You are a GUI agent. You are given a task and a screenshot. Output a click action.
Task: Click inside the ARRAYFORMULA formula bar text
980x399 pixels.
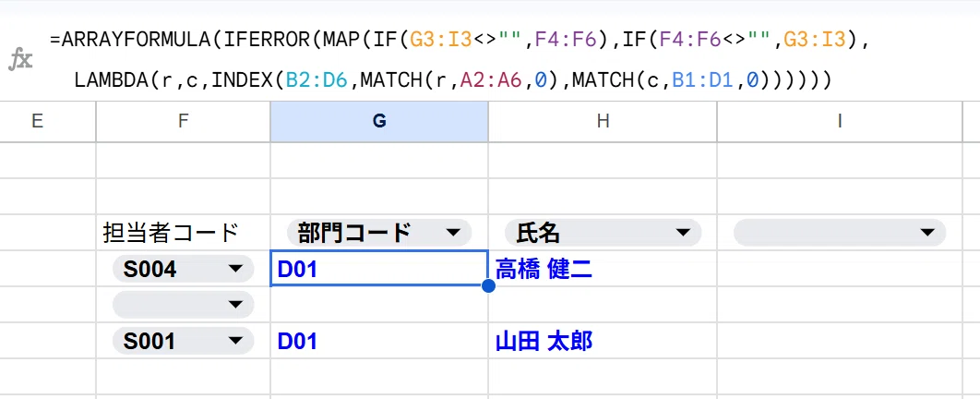(460, 60)
